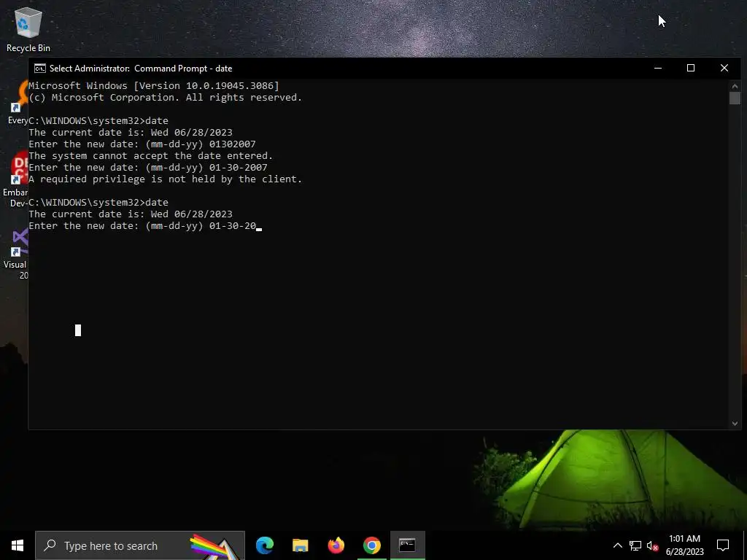This screenshot has width=747, height=560.
Task: Maximize the Command Prompt window
Action: (691, 68)
